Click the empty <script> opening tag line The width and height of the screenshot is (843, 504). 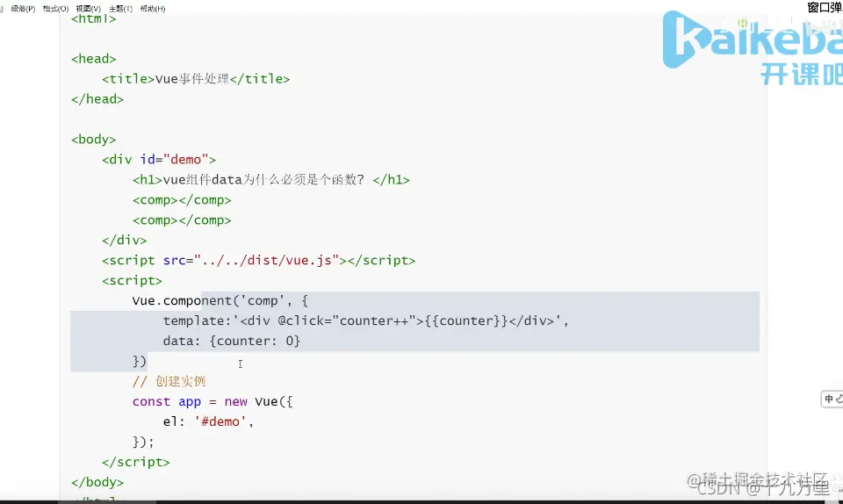(132, 280)
